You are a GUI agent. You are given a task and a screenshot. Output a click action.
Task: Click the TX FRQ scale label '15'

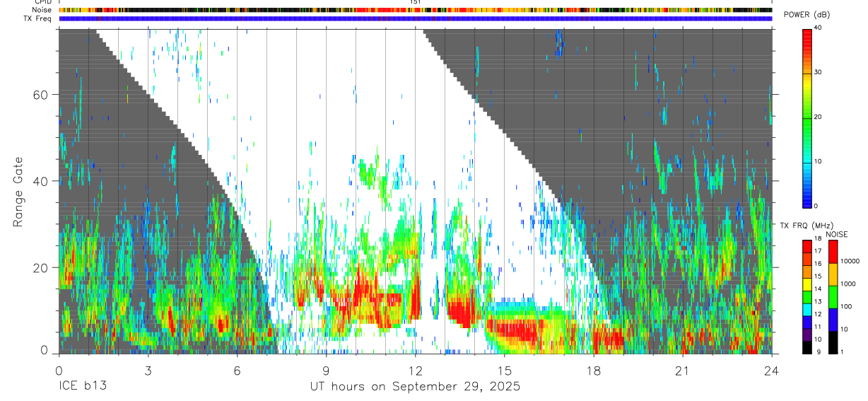817,277
